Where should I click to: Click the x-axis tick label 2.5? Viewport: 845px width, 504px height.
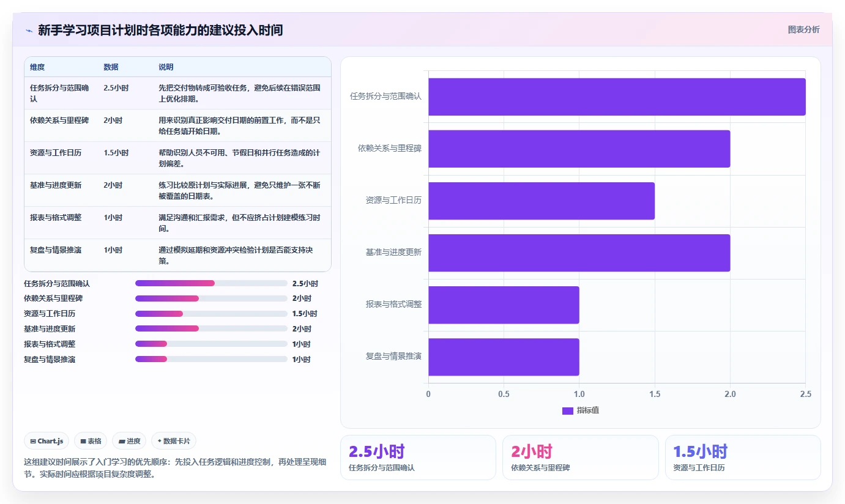click(805, 394)
